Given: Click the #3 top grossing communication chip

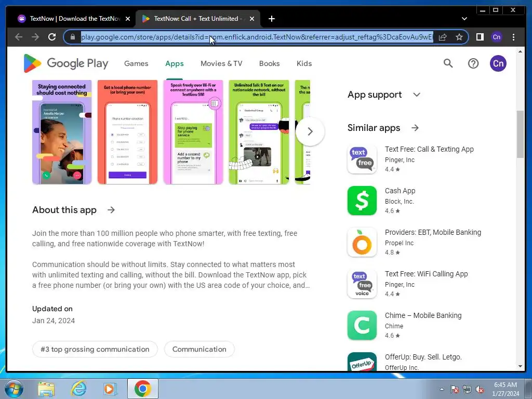Looking at the screenshot, I should coord(95,349).
